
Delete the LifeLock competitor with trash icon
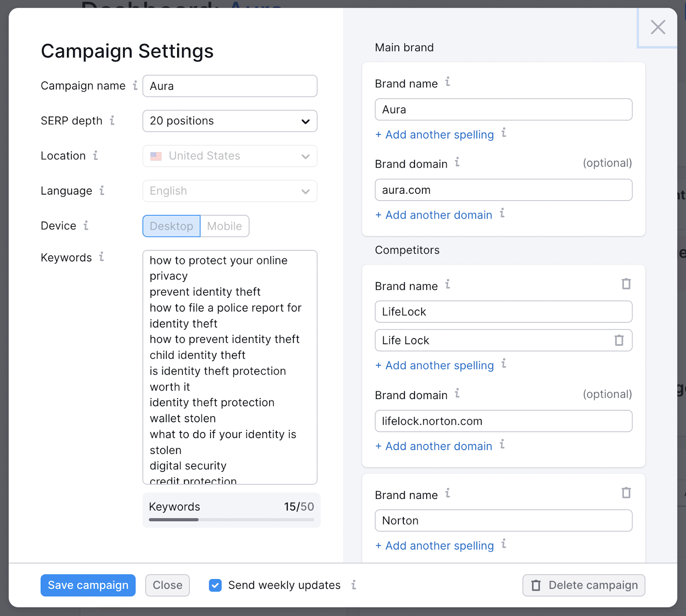[x=626, y=284]
